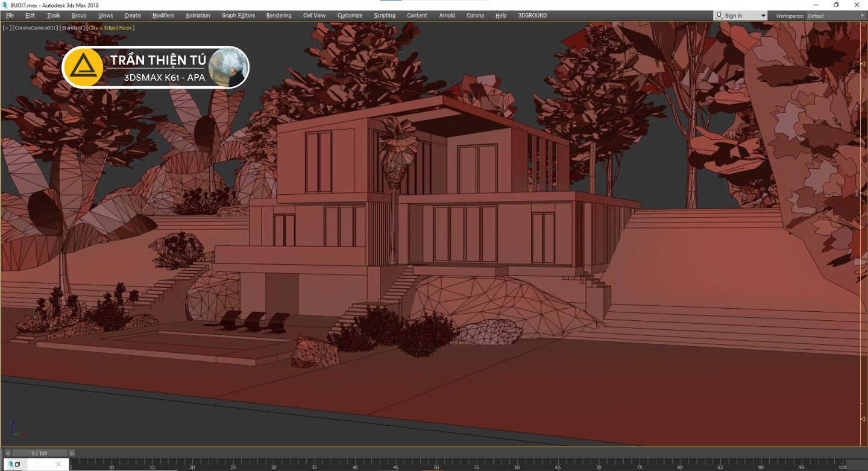
Task: Click frame 50 on the timeline
Action: (436, 463)
